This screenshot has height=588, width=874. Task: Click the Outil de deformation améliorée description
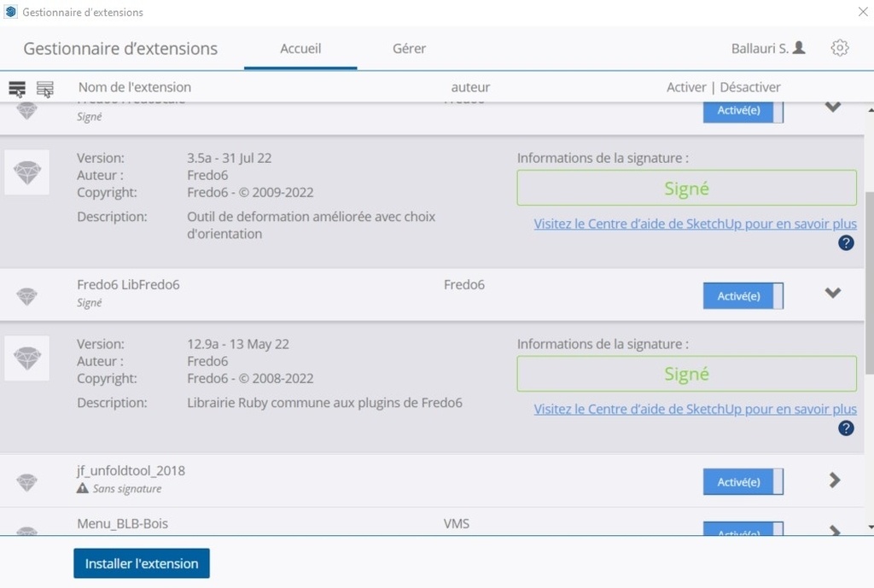pos(311,225)
